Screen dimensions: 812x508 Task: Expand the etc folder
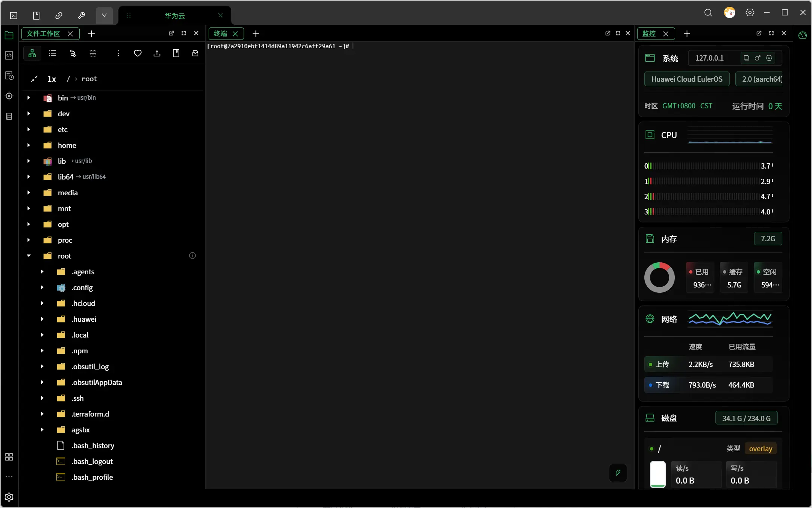click(x=29, y=129)
